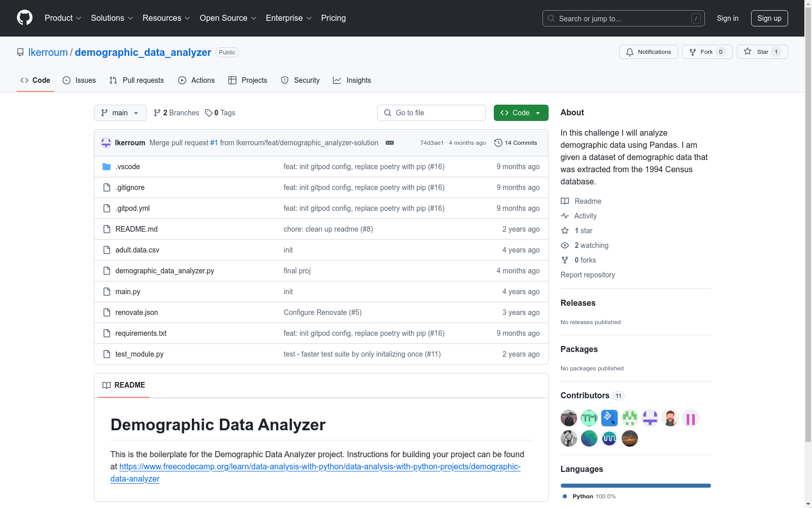
Task: Click the renovate.json file icon
Action: pos(107,312)
